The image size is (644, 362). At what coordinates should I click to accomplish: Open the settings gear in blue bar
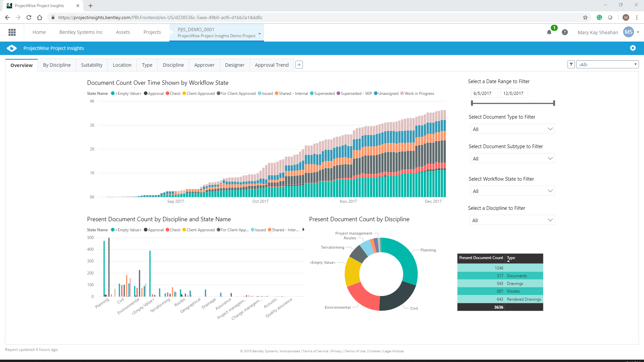[x=633, y=48]
